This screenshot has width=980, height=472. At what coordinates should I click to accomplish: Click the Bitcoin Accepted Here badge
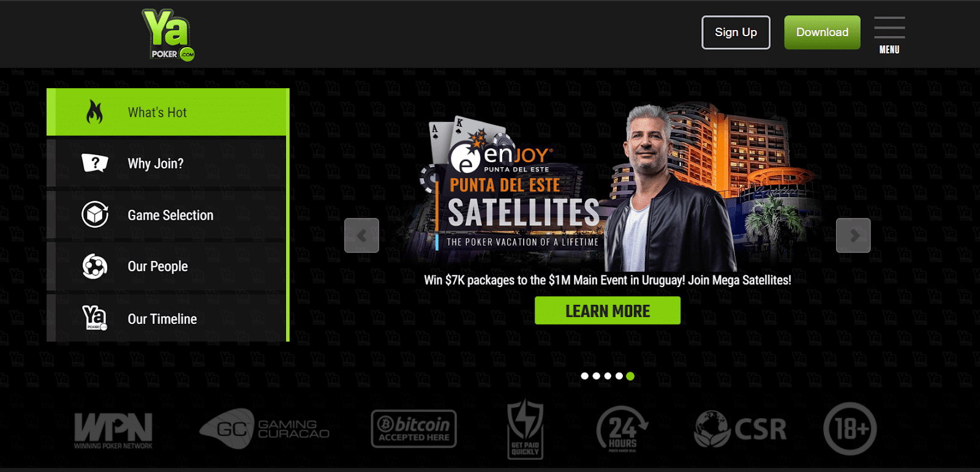[x=414, y=429]
